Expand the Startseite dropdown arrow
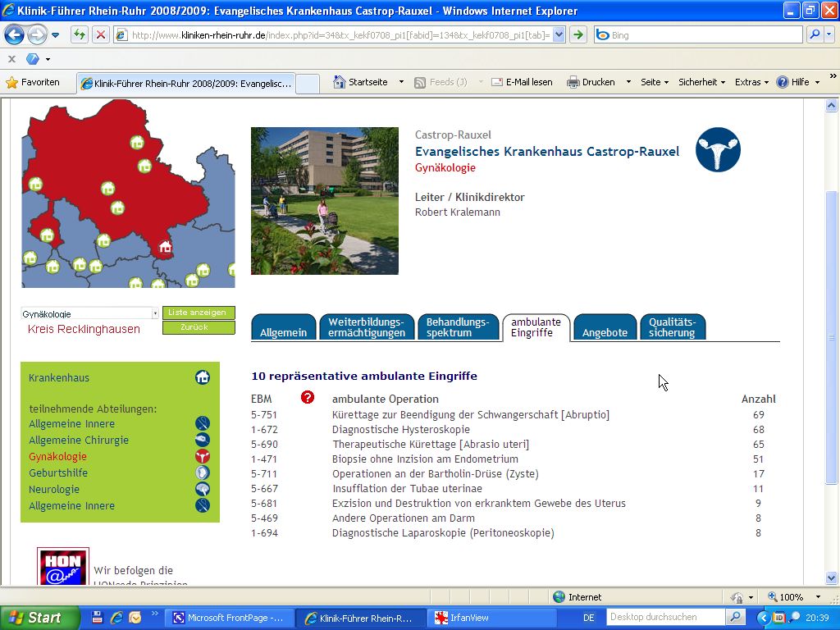The image size is (840, 630). pos(401,82)
